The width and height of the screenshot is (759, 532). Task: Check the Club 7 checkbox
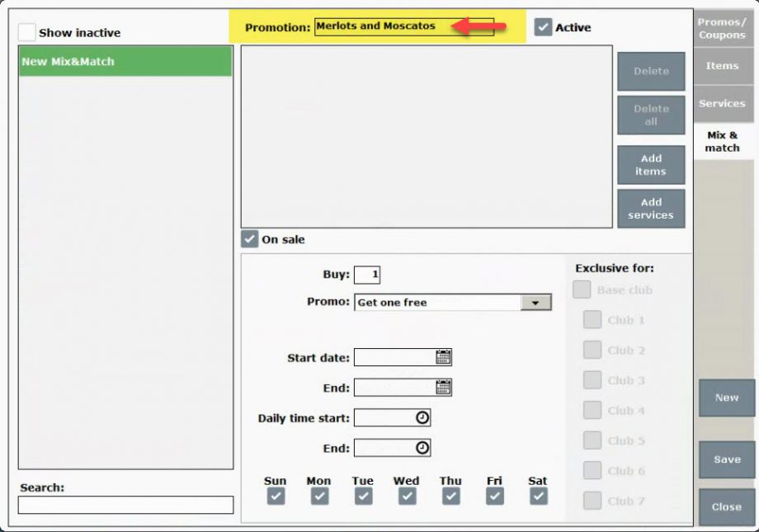tap(592, 501)
